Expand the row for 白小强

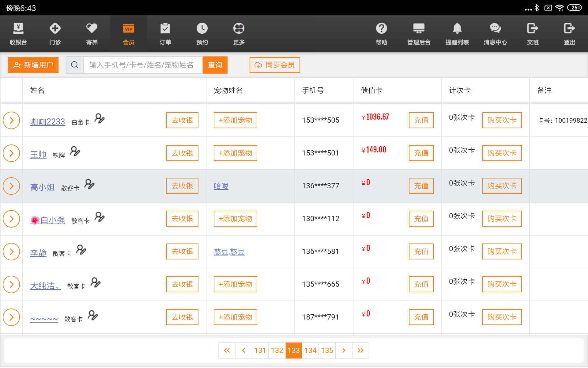tap(11, 219)
